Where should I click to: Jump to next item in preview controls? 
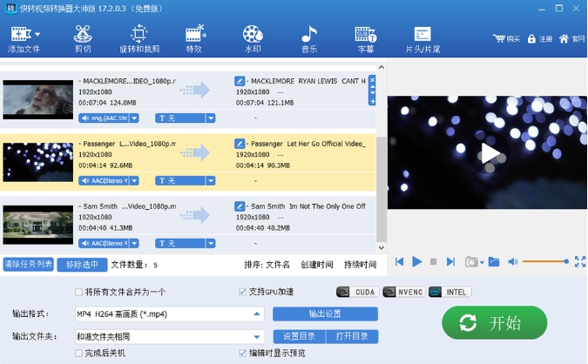[450, 261]
